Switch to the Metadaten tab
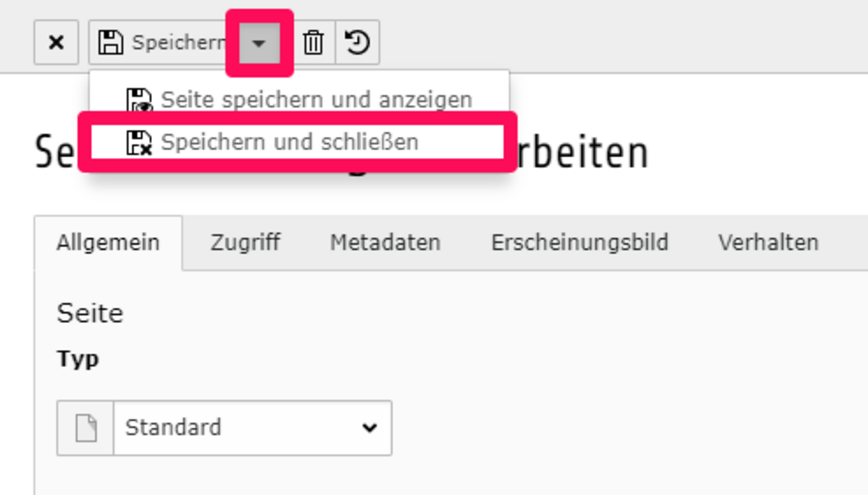The image size is (868, 495). pyautogui.click(x=385, y=243)
